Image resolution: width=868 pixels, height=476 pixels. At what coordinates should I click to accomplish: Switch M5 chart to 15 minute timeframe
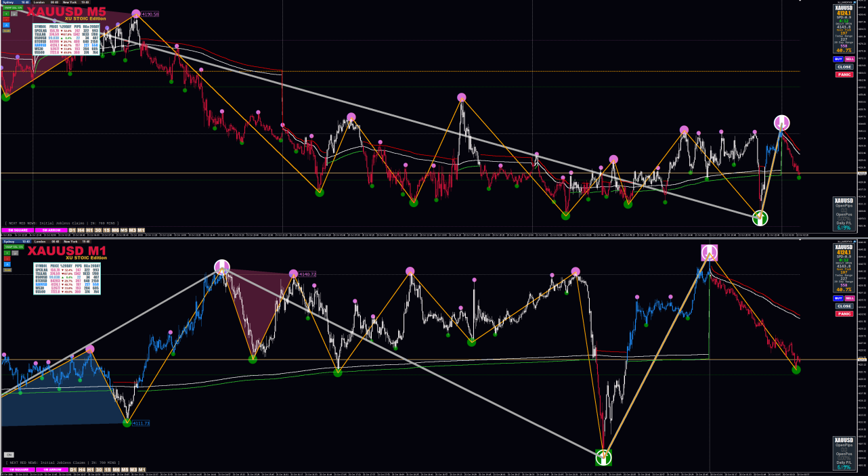107,230
